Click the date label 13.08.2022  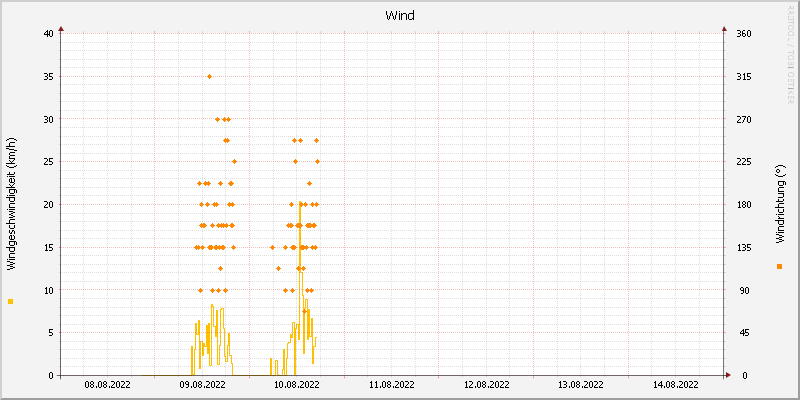(x=581, y=385)
